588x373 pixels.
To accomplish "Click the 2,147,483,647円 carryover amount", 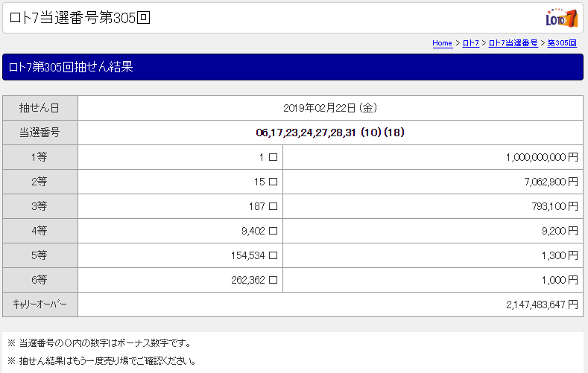I will pyautogui.click(x=542, y=305).
